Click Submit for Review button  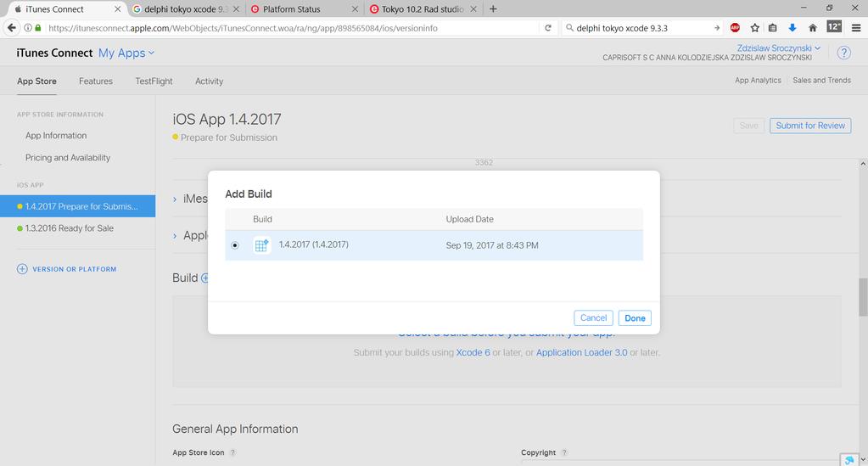pos(810,126)
